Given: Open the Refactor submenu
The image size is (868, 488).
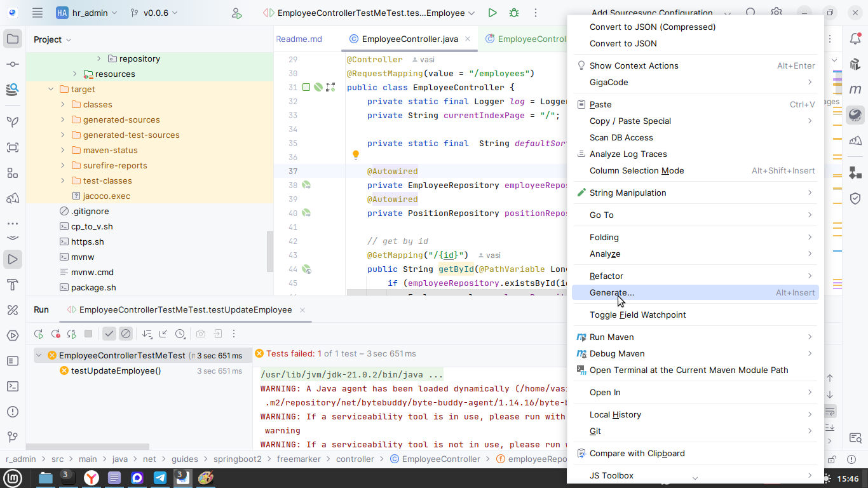Looking at the screenshot, I should click(x=695, y=276).
